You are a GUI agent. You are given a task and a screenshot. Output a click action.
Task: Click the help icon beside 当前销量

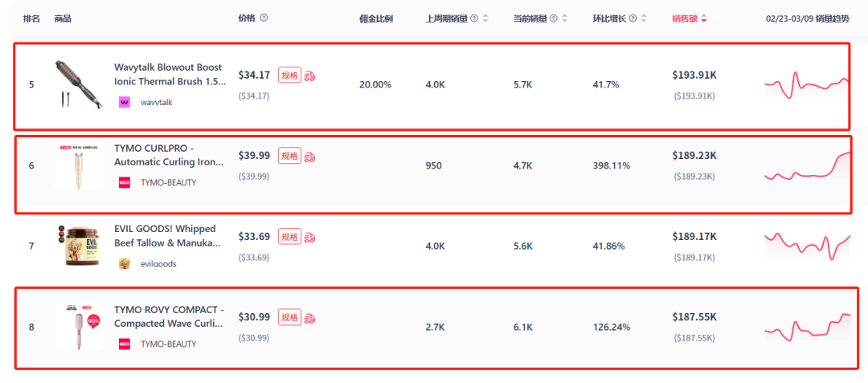coord(554,18)
